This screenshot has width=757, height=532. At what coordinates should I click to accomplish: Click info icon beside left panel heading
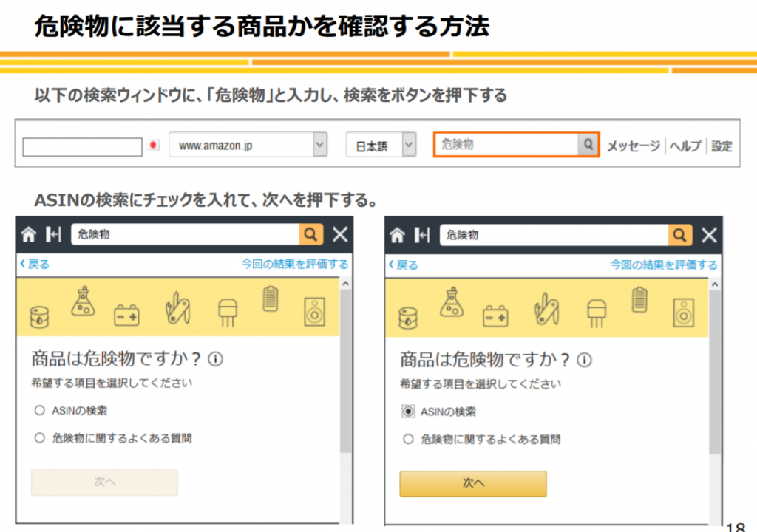pyautogui.click(x=215, y=360)
